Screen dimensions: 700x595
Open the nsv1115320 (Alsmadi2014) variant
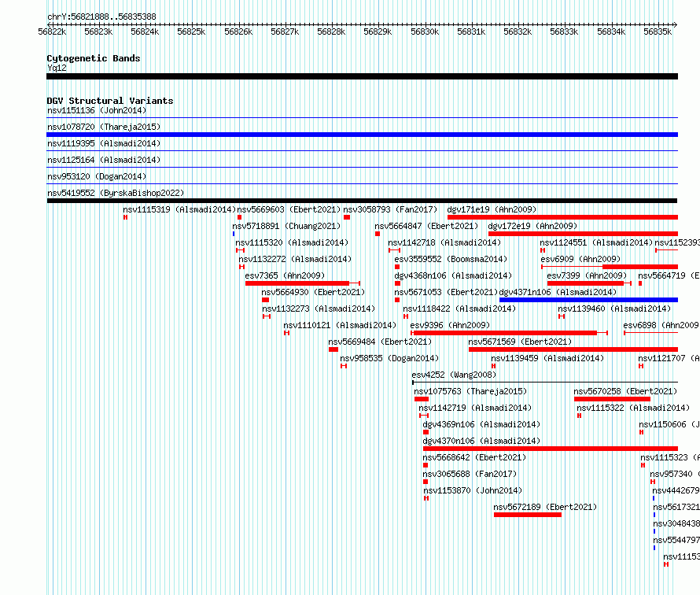(292, 242)
